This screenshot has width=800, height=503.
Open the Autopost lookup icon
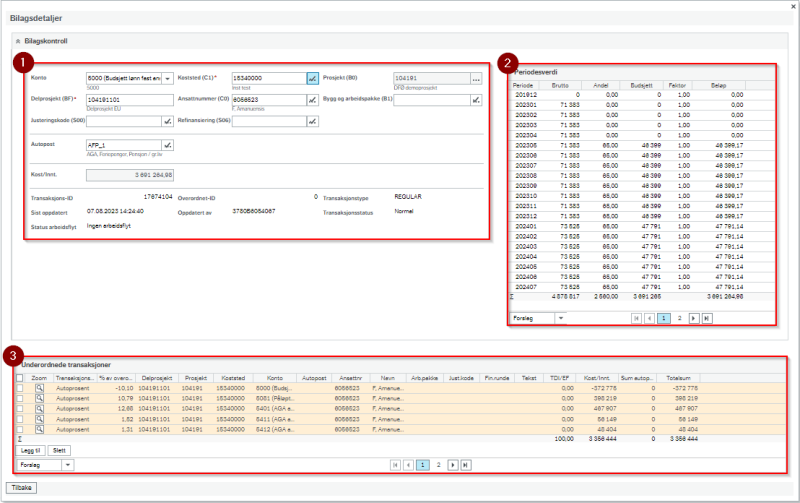[167, 145]
